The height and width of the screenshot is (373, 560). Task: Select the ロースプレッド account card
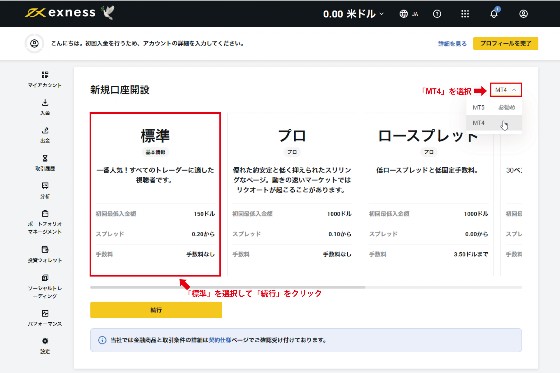coord(428,194)
